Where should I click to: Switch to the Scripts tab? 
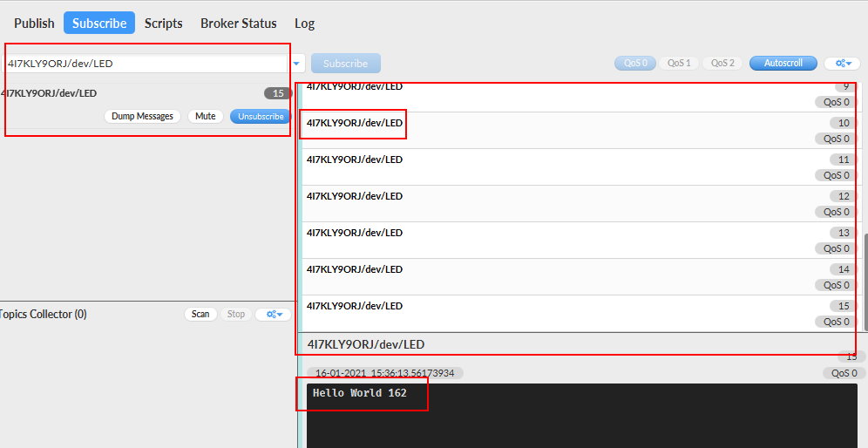pyautogui.click(x=164, y=24)
